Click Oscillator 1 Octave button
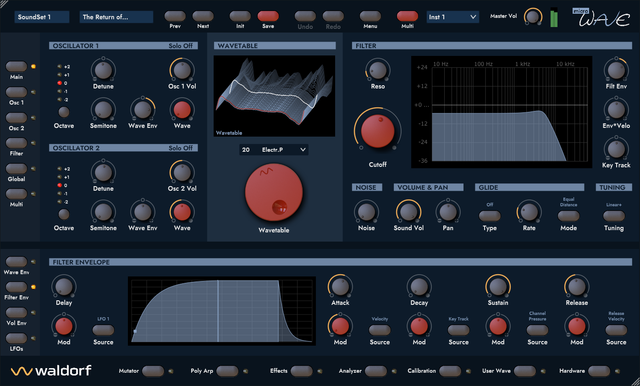This screenshot has width=640, height=386. coord(64,112)
